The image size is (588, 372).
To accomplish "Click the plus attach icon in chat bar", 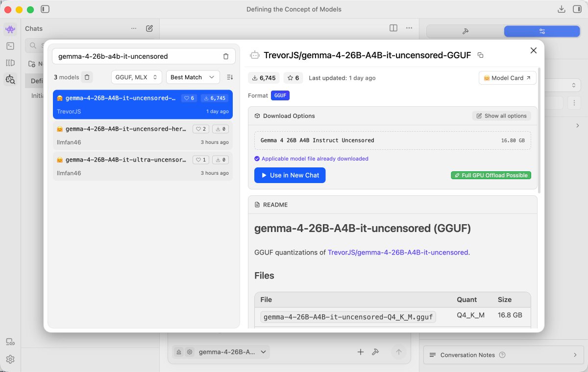I will 361,351.
